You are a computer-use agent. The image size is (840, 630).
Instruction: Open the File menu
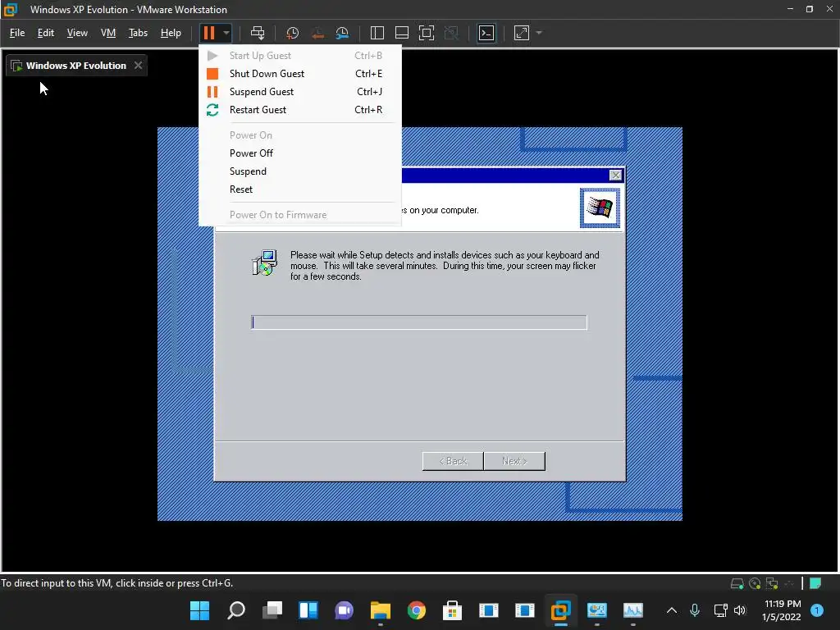coord(17,33)
